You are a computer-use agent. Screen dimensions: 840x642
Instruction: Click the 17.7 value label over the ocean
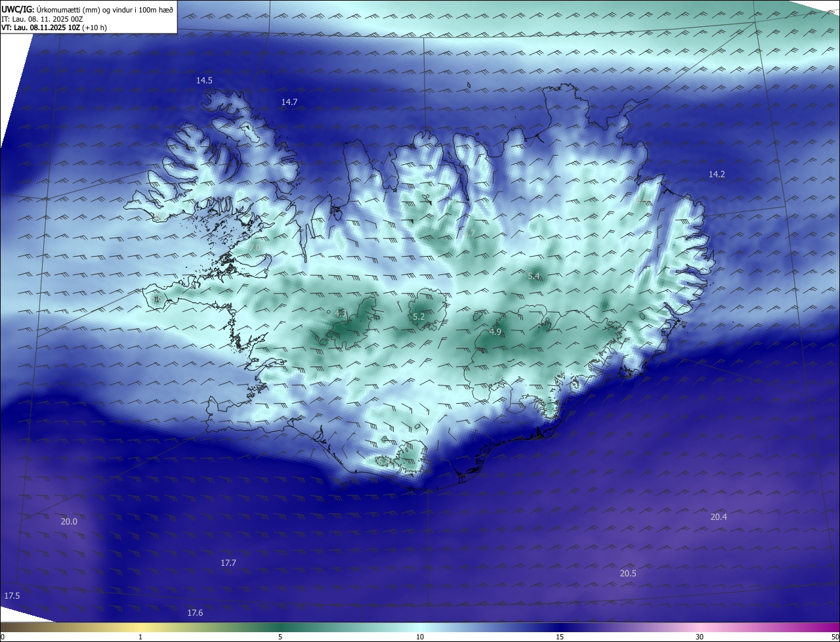(228, 563)
